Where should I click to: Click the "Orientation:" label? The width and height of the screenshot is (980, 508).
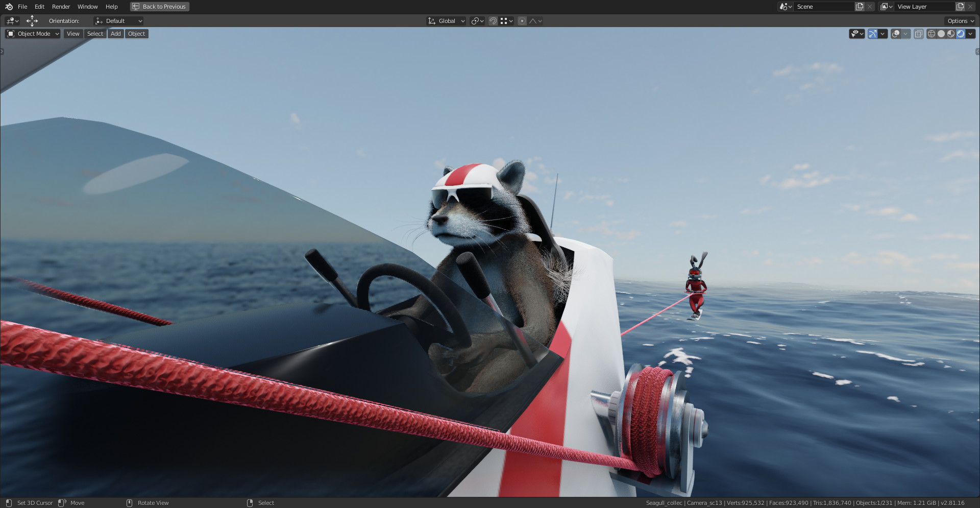pyautogui.click(x=64, y=21)
